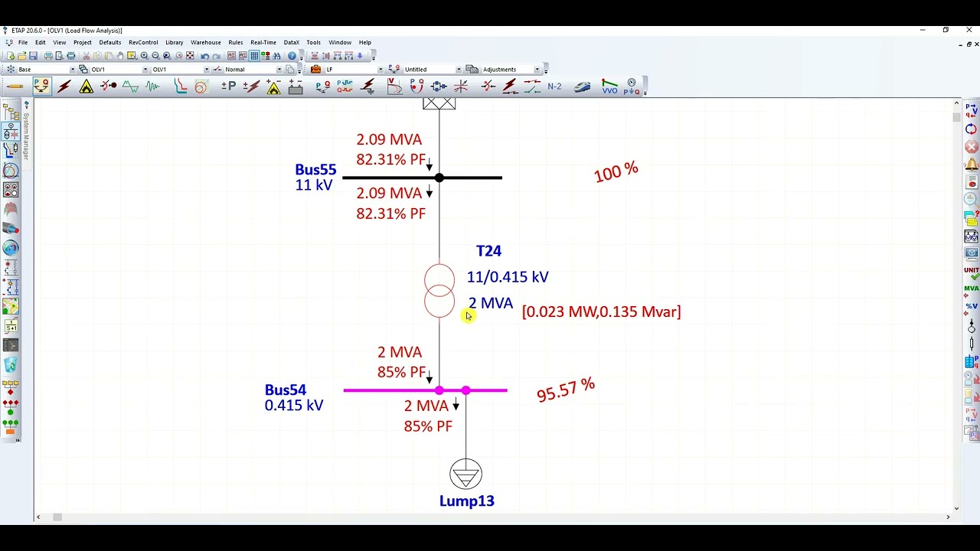Toggle the %V voltage display icon
980x551 pixels.
(972, 308)
